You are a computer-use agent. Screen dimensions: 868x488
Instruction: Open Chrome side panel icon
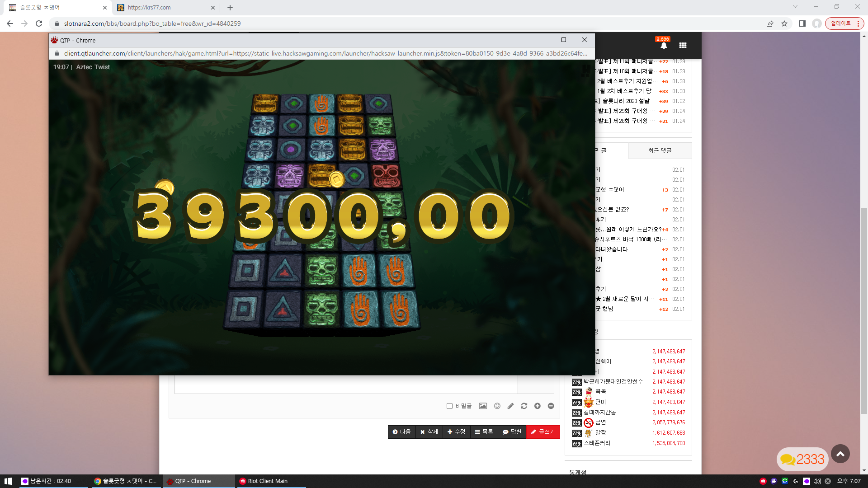click(x=802, y=23)
